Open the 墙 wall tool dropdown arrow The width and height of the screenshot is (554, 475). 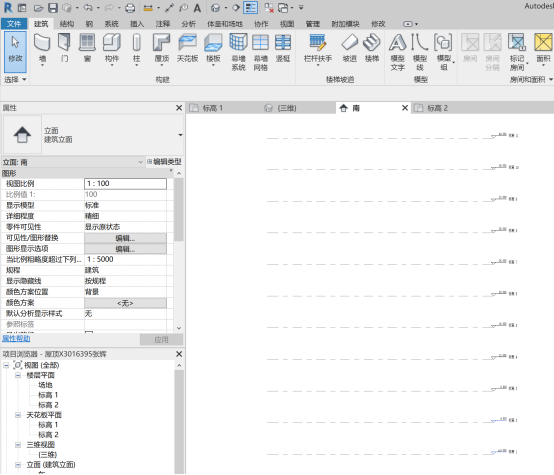pos(42,66)
